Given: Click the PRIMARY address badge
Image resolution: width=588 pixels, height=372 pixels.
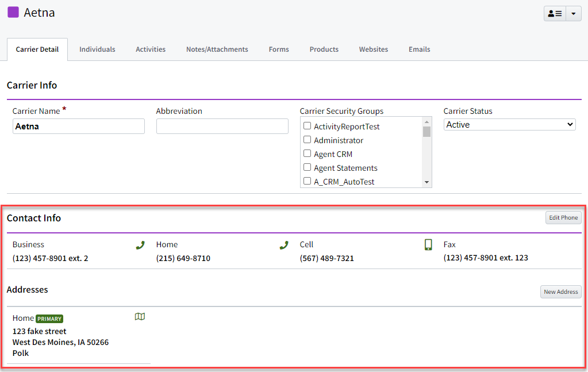Looking at the screenshot, I should click(49, 319).
